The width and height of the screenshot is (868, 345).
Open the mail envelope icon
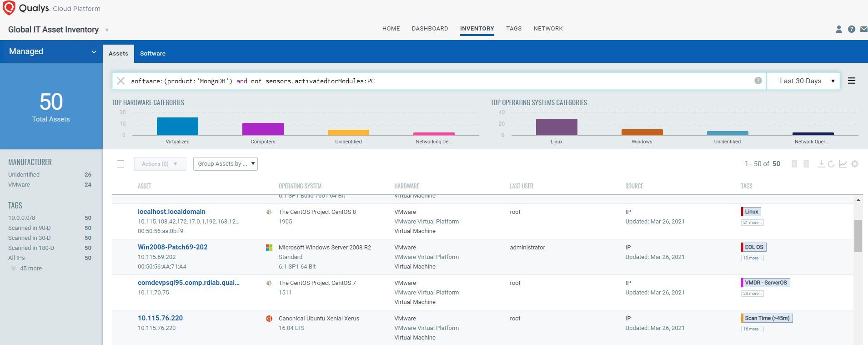click(863, 29)
